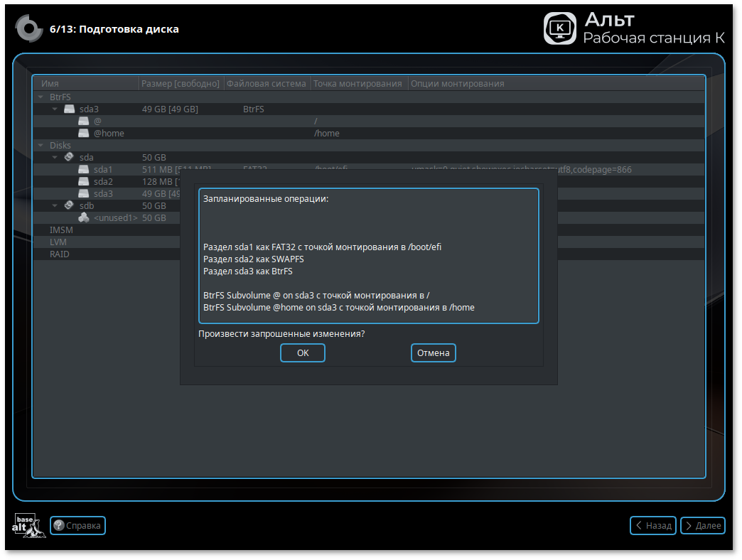This screenshot has width=742, height=560.
Task: Click the @home subvolume drive icon
Action: pos(83,133)
